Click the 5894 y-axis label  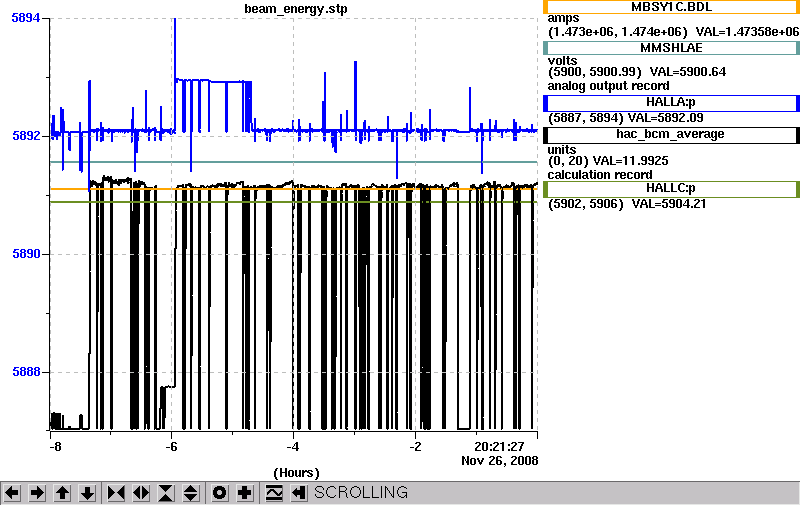click(26, 18)
